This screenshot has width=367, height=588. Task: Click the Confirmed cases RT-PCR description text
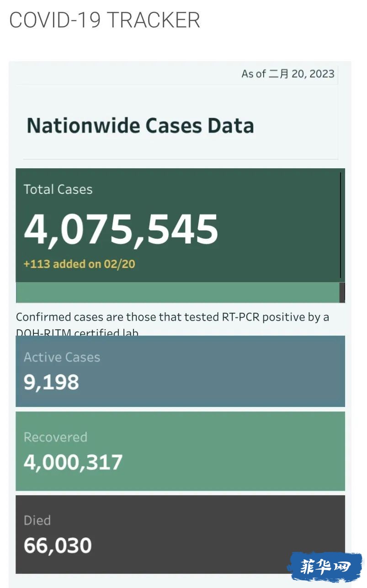(x=173, y=324)
